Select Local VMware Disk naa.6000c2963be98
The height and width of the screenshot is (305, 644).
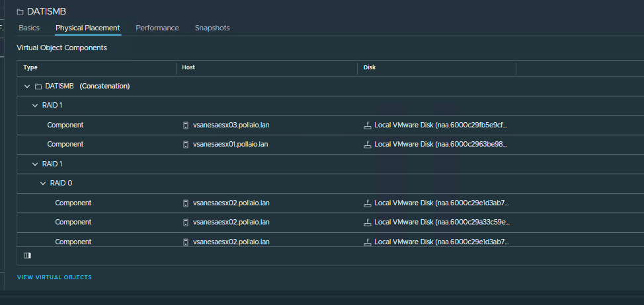(441, 145)
